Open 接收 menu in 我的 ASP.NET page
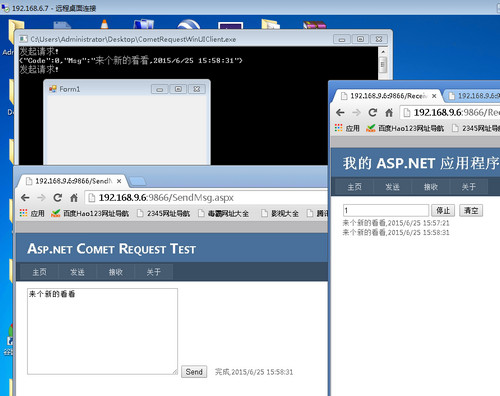This screenshot has height=396, width=500. (x=431, y=187)
